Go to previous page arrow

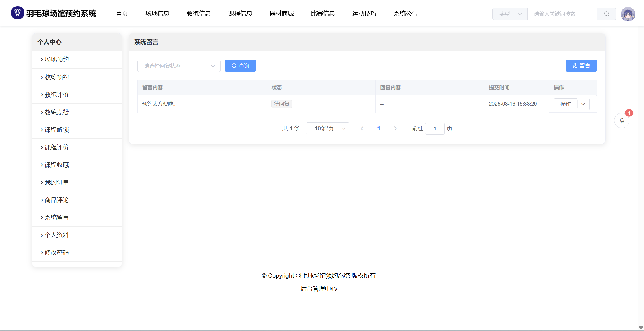pyautogui.click(x=362, y=129)
